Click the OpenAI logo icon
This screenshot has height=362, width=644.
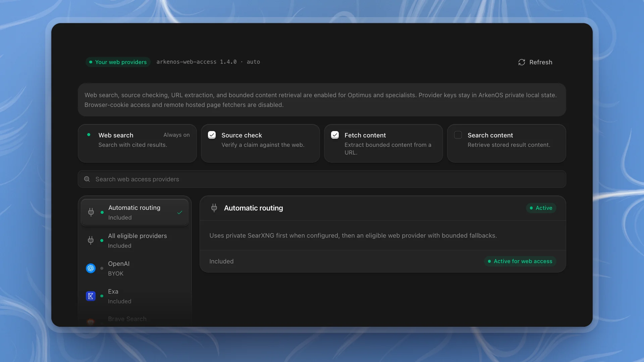point(91,268)
